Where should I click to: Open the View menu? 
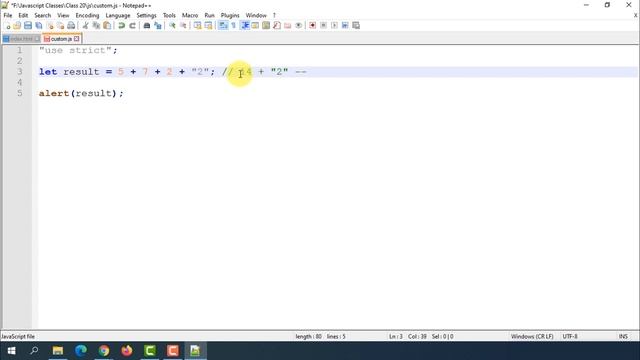click(63, 15)
